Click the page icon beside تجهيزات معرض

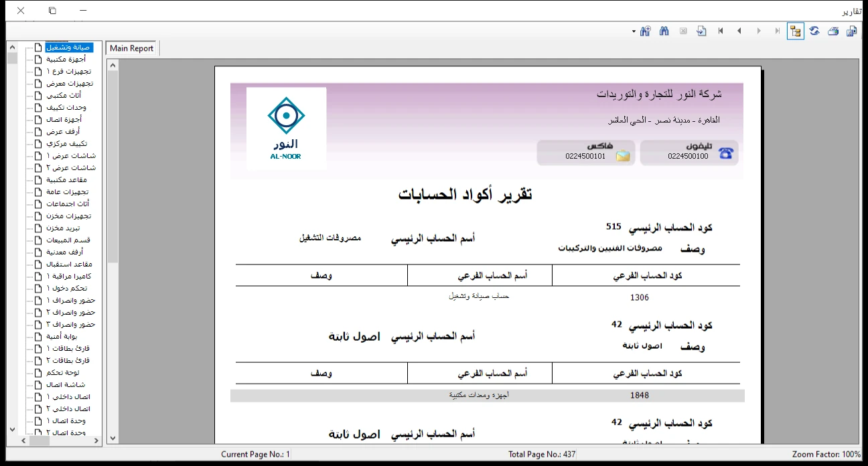pyautogui.click(x=38, y=84)
